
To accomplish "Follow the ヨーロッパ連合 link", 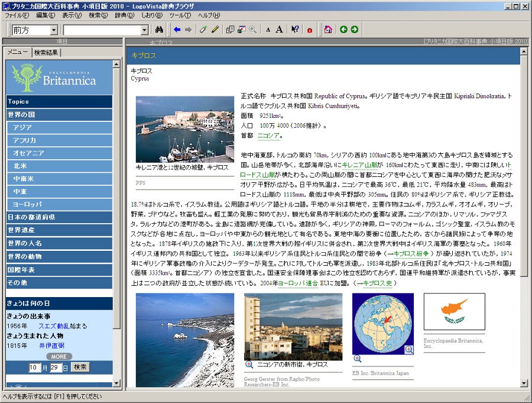I will tap(298, 283).
